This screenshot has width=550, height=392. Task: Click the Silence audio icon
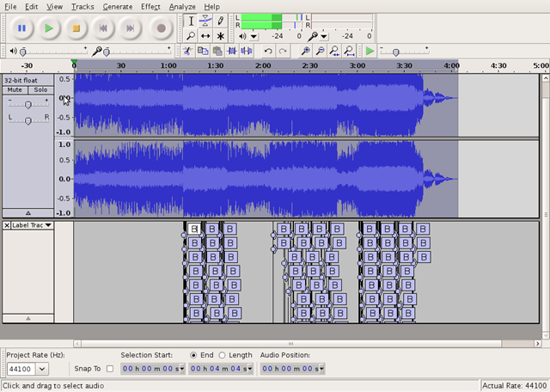[x=247, y=52]
